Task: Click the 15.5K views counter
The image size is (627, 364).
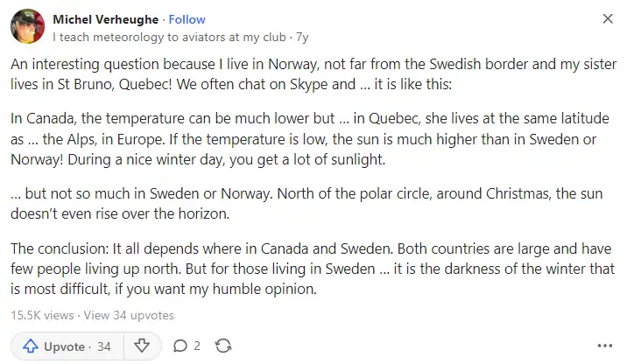Action: click(42, 315)
